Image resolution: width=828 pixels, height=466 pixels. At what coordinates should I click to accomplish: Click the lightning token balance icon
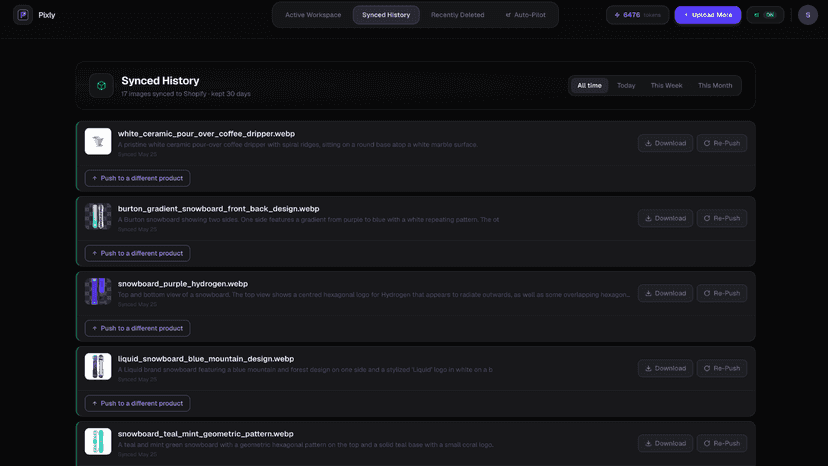tap(617, 15)
